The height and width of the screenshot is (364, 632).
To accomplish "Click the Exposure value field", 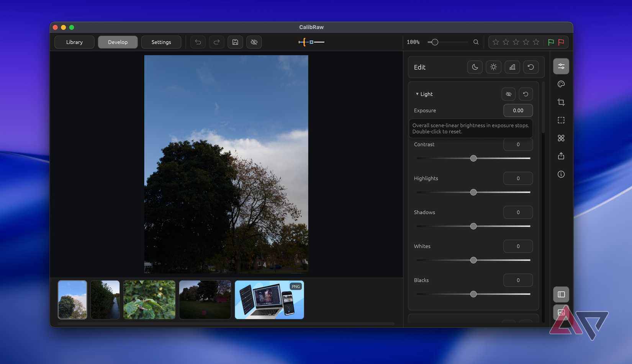I will tap(518, 111).
